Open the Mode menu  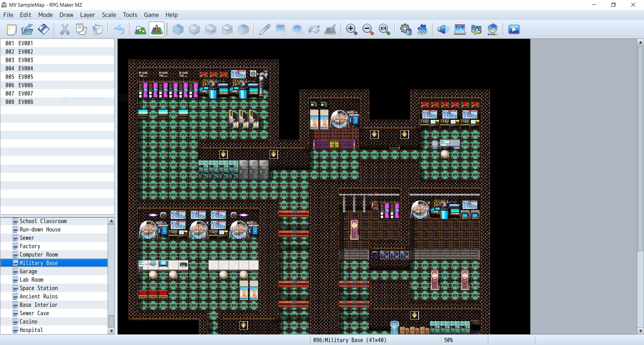point(45,15)
